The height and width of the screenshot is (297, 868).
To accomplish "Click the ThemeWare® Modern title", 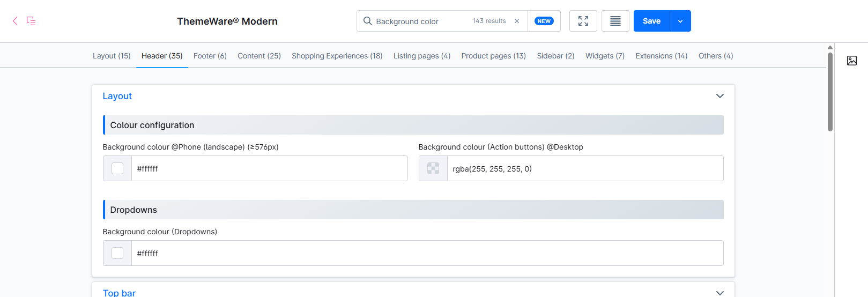I will pyautogui.click(x=227, y=21).
